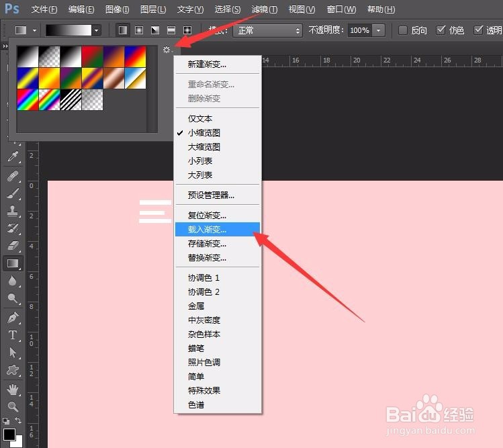The width and height of the screenshot is (503, 448).
Task: Select the Clone Stamp tool
Action: pyautogui.click(x=13, y=211)
